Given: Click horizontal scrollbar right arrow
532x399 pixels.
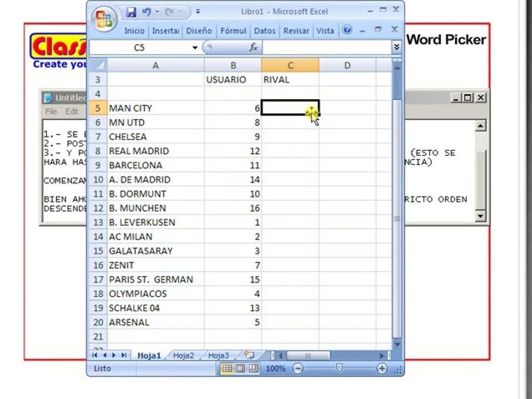Looking at the screenshot, I should coord(382,356).
